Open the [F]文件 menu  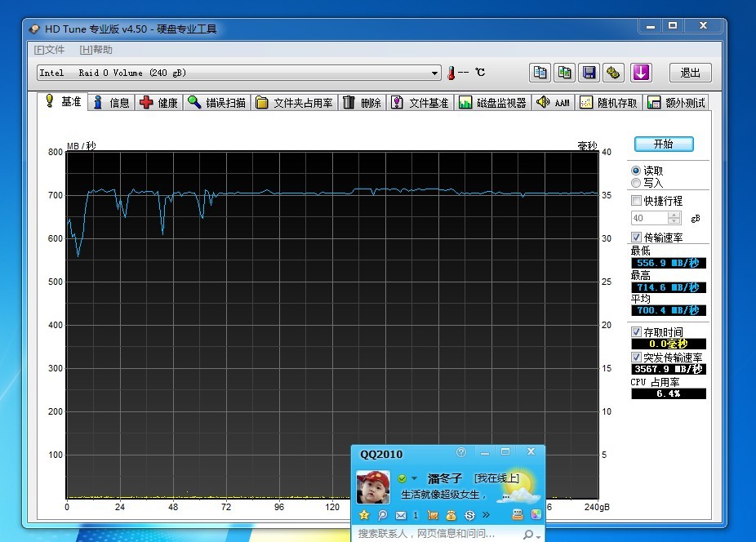pyautogui.click(x=49, y=50)
